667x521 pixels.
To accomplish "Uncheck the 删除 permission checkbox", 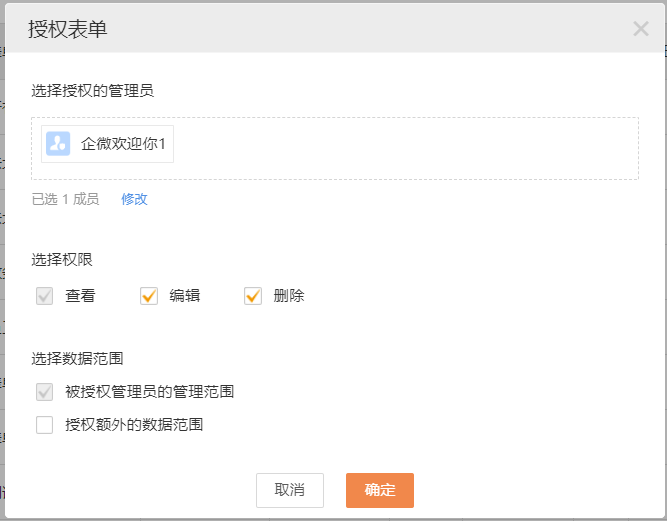I will [x=253, y=296].
